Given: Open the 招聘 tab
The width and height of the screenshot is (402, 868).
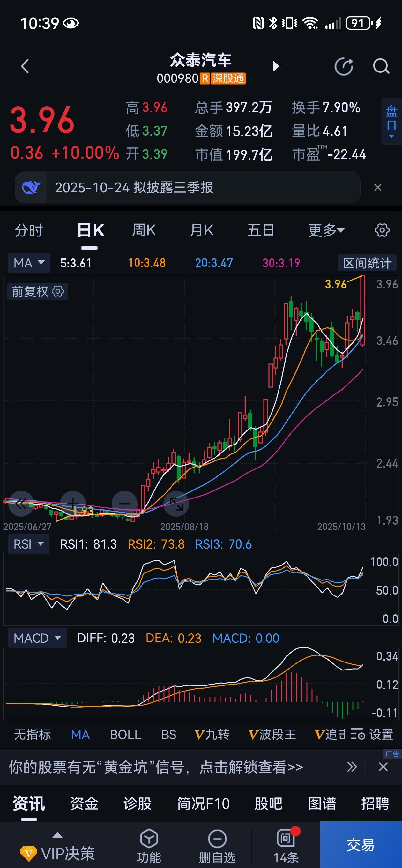Looking at the screenshot, I should tap(375, 804).
